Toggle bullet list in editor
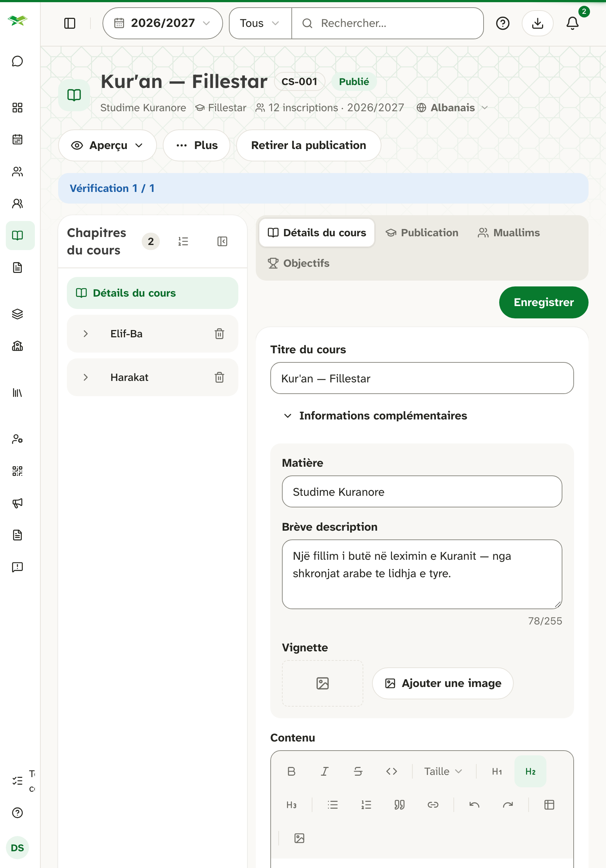This screenshot has width=606, height=868. [333, 805]
